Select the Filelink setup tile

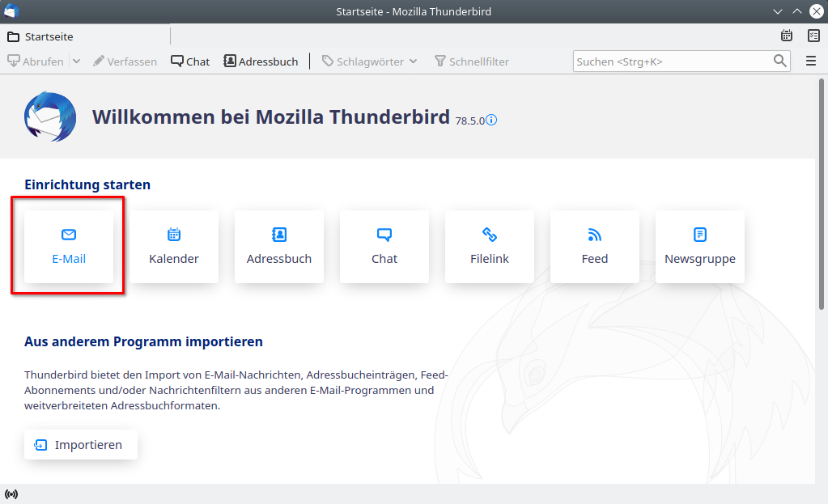tap(490, 247)
